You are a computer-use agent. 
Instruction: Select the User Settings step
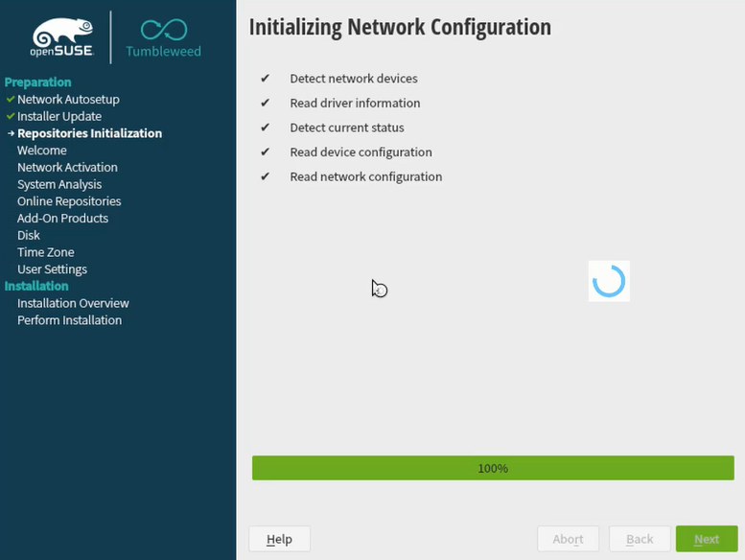coord(53,269)
